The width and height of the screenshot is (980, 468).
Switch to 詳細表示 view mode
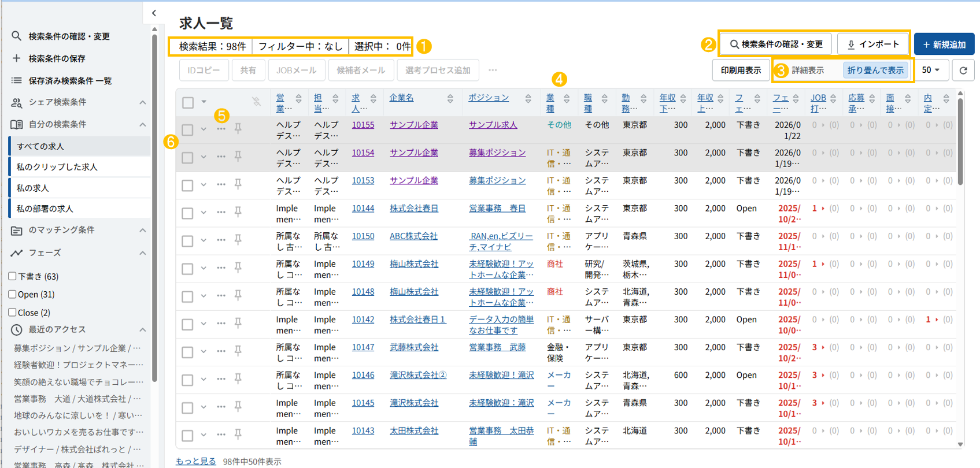click(808, 70)
